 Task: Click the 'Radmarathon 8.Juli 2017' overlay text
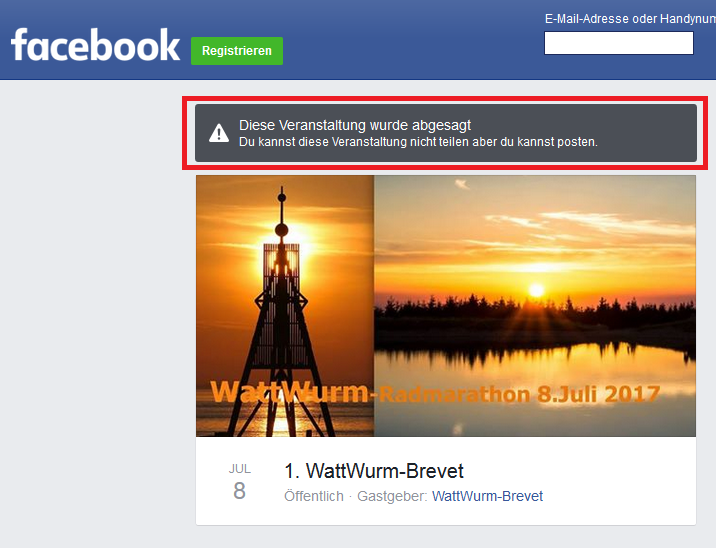coord(520,395)
